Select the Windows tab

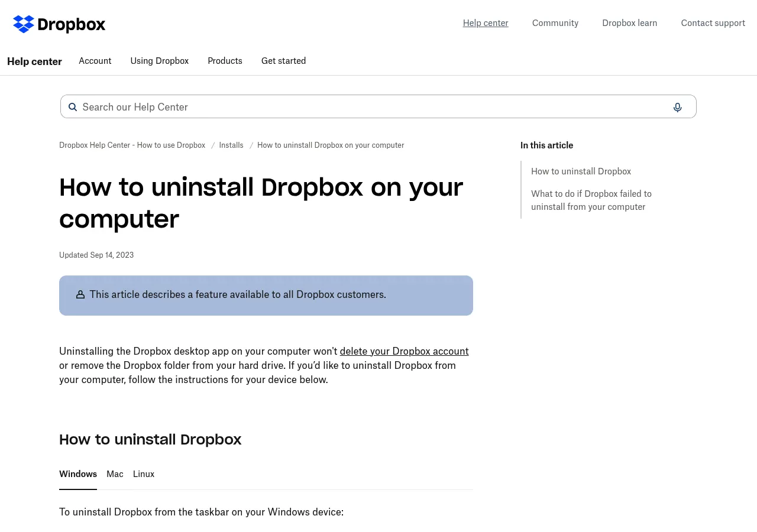click(x=78, y=474)
